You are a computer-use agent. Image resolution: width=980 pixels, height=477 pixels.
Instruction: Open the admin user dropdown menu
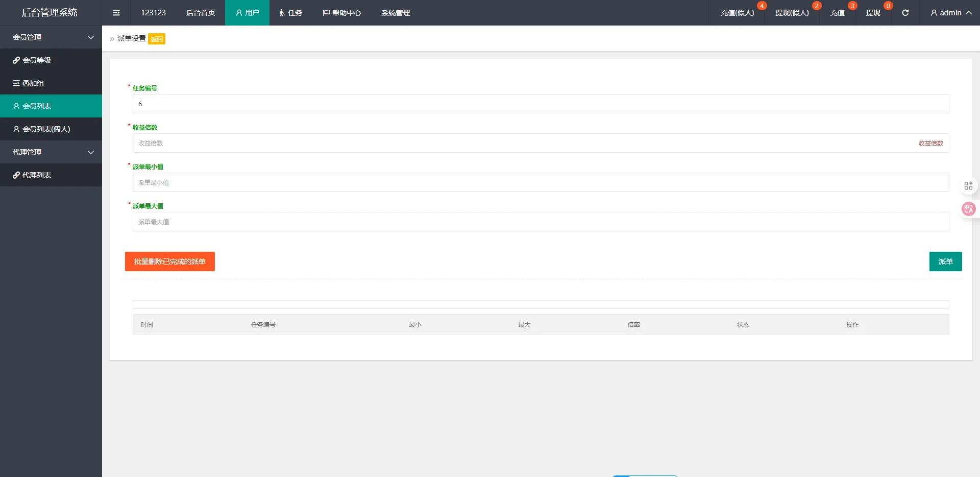(950, 13)
